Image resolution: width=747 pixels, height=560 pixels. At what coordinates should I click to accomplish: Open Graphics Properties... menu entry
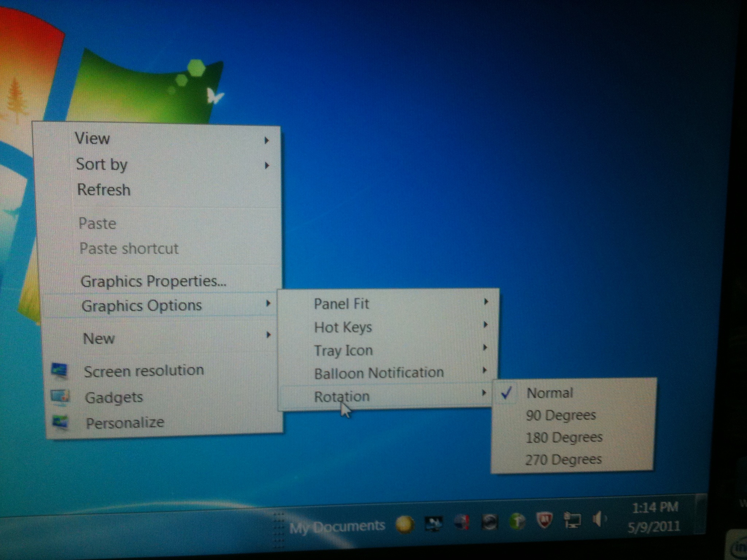153,281
